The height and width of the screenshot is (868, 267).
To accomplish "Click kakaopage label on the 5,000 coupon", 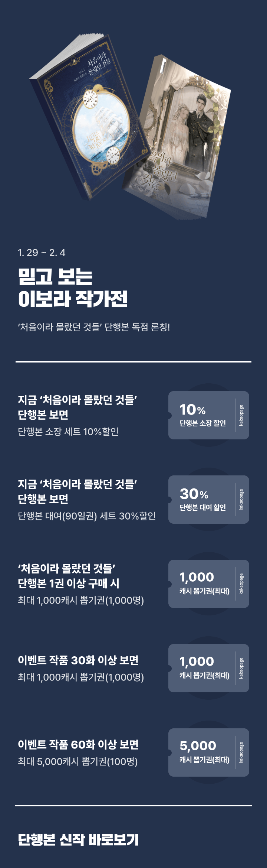I will [241, 752].
